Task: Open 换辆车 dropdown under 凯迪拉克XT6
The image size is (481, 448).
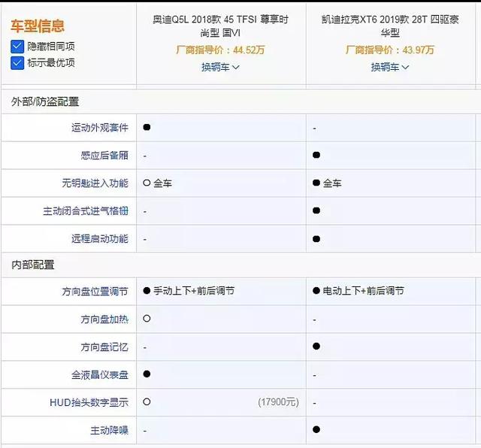Action: [390, 67]
